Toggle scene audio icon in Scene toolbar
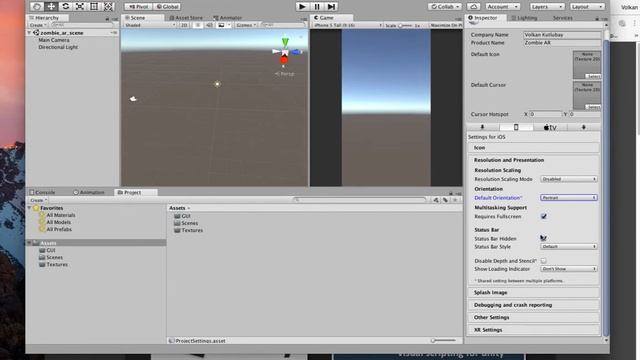This screenshot has height=360, width=640. pos(209,25)
